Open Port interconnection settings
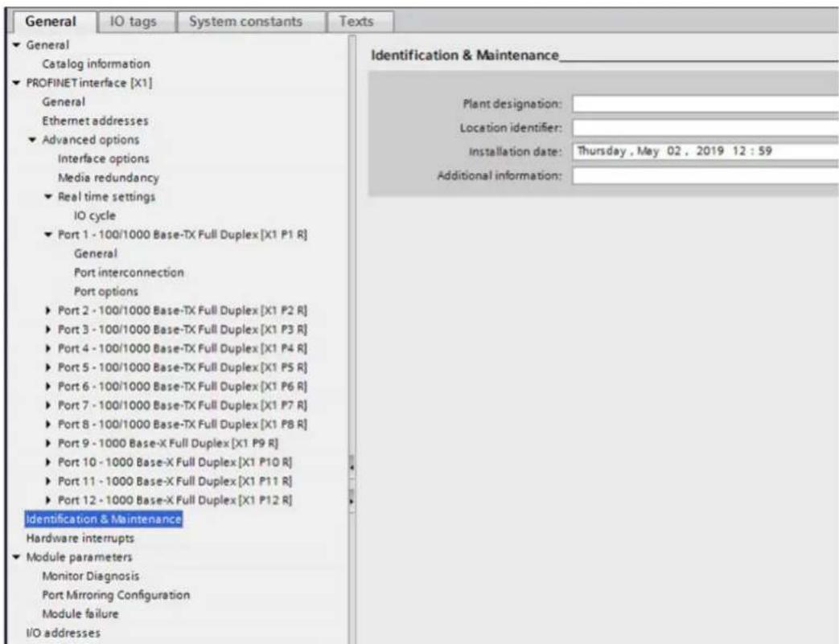Image resolution: width=839 pixels, height=644 pixels. pyautogui.click(x=129, y=273)
